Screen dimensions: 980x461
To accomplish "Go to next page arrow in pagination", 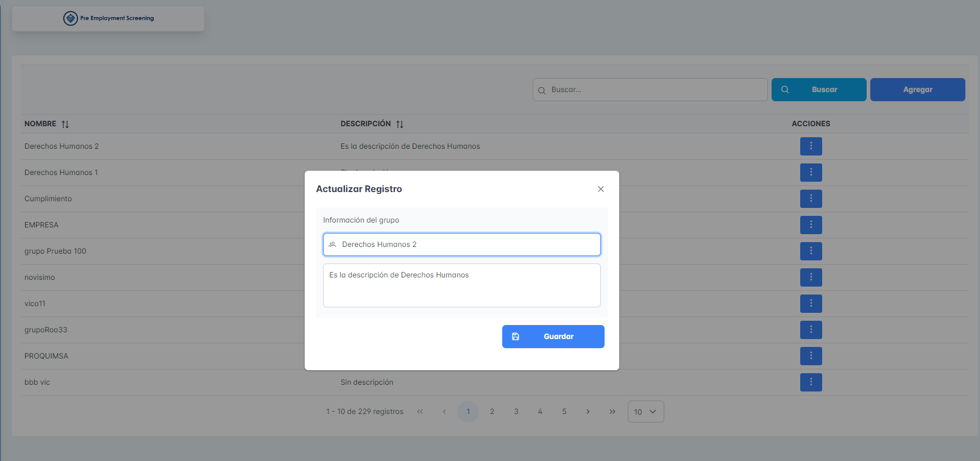I will [588, 412].
